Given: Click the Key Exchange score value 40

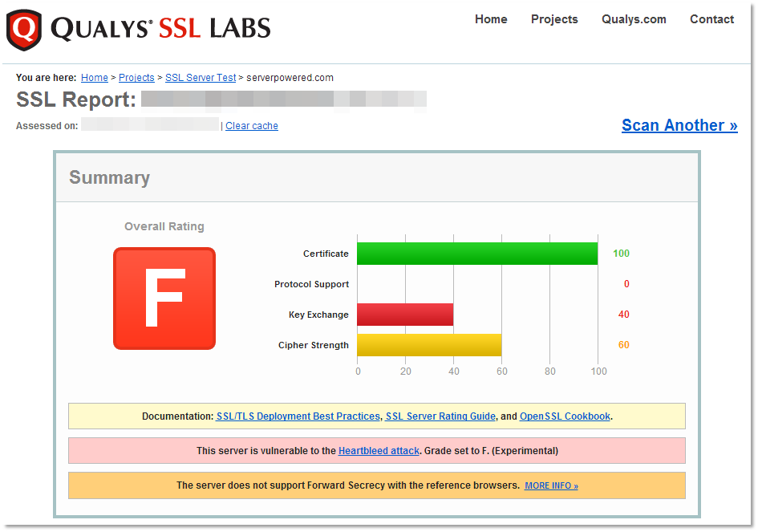Looking at the screenshot, I should (x=623, y=315).
